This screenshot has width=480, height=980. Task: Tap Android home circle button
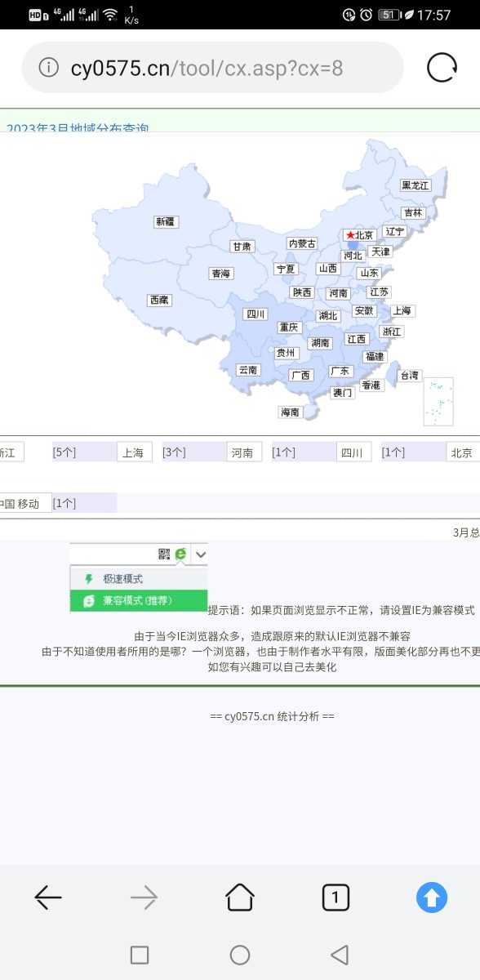(x=240, y=955)
